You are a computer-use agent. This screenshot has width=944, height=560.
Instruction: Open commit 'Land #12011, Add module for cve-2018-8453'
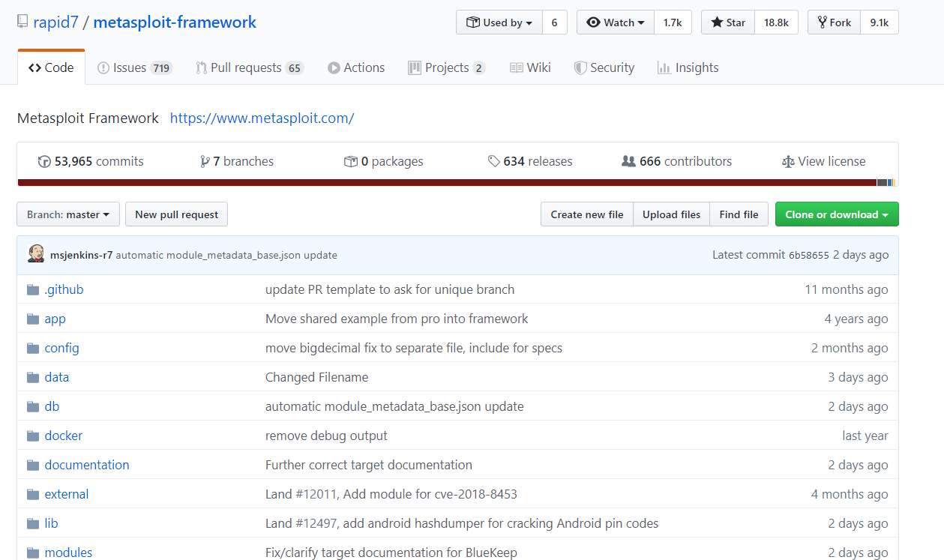[391, 495]
